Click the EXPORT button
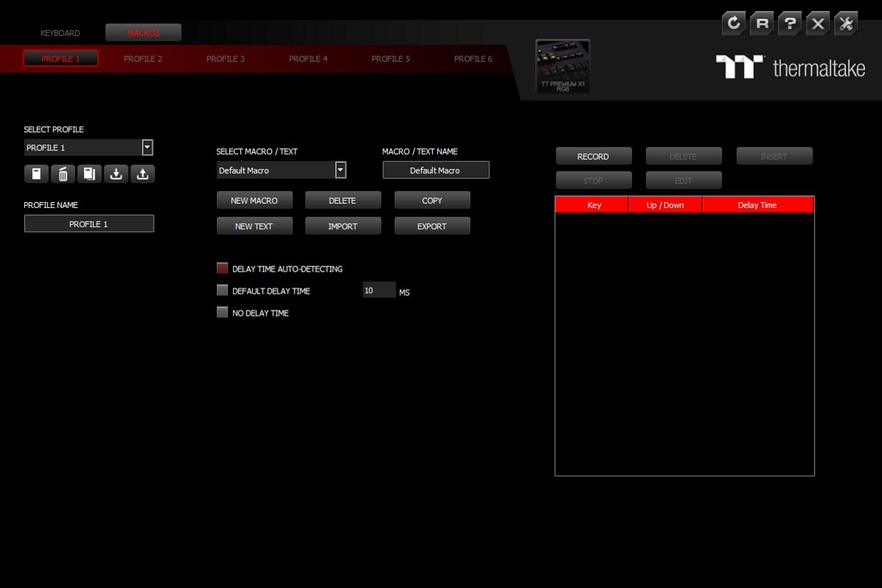Image resolution: width=882 pixels, height=588 pixels. pos(432,226)
